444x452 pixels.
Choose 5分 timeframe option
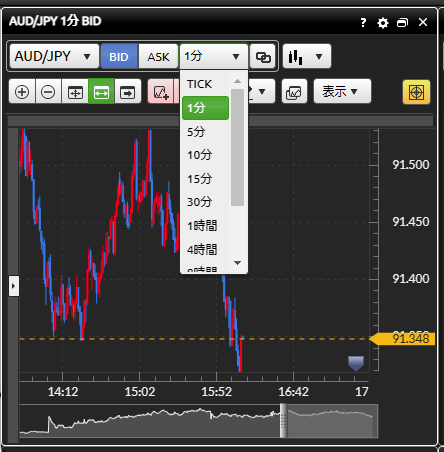point(205,132)
